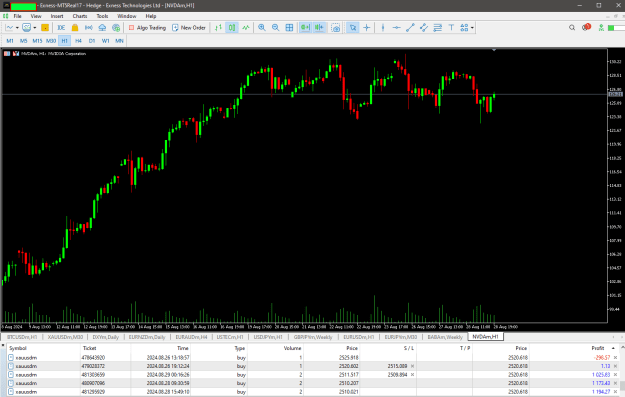Select the crosshair tool

(x=367, y=28)
